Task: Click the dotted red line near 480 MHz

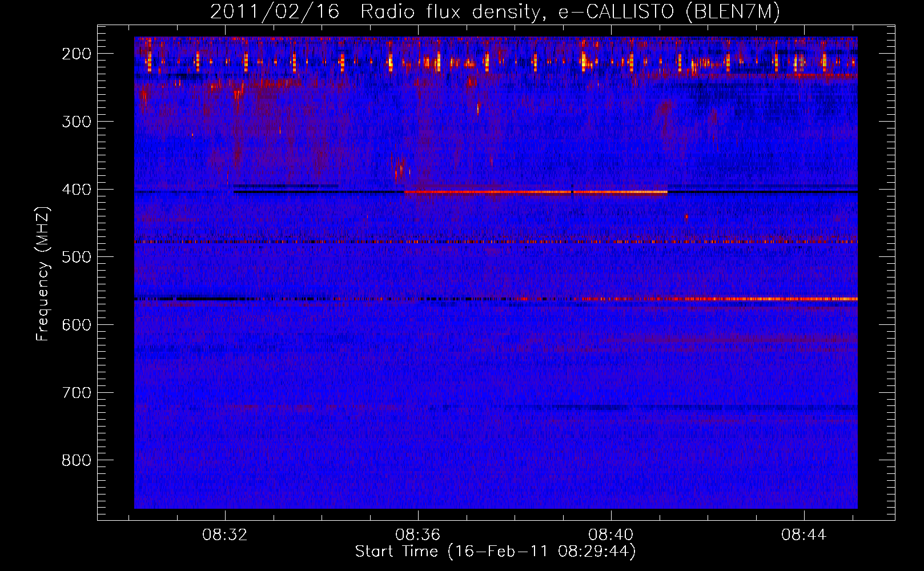Action: (496, 242)
